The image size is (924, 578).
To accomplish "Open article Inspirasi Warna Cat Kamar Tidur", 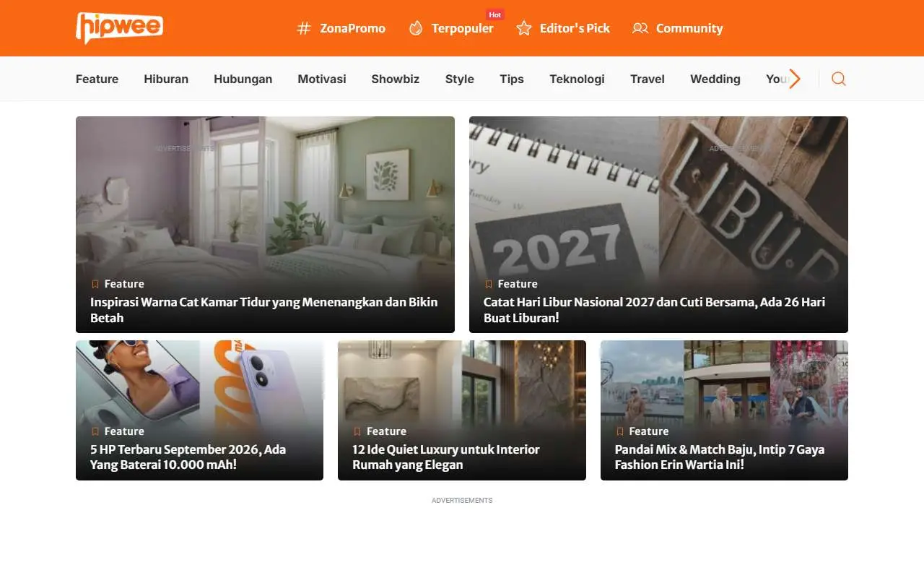I will (x=264, y=310).
